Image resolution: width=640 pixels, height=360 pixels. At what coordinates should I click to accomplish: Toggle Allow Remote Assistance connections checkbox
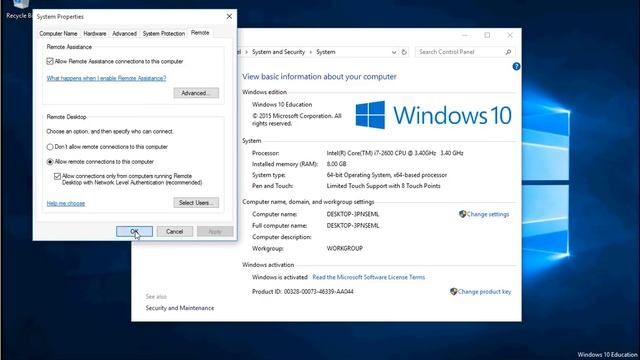point(50,61)
